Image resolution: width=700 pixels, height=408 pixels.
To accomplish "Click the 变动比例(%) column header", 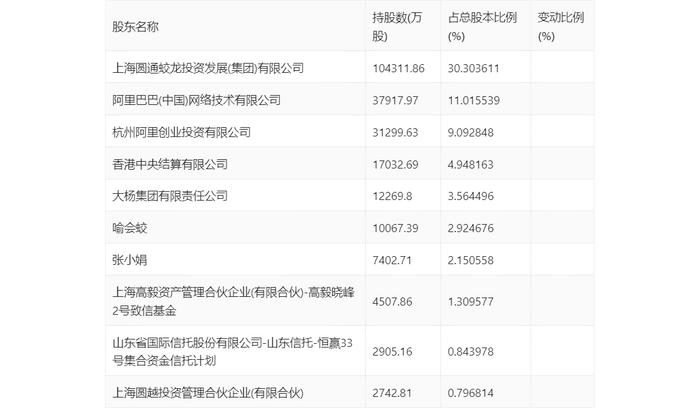I will [561, 27].
